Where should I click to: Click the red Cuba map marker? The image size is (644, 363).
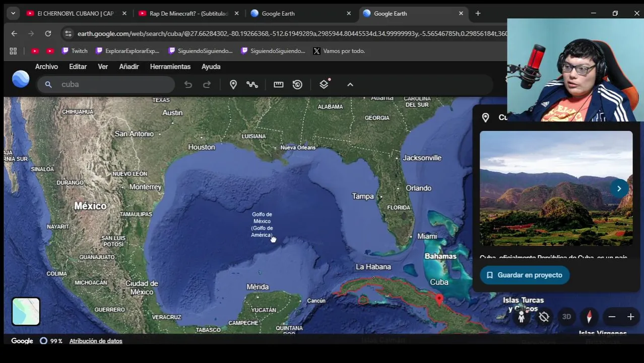(x=439, y=299)
